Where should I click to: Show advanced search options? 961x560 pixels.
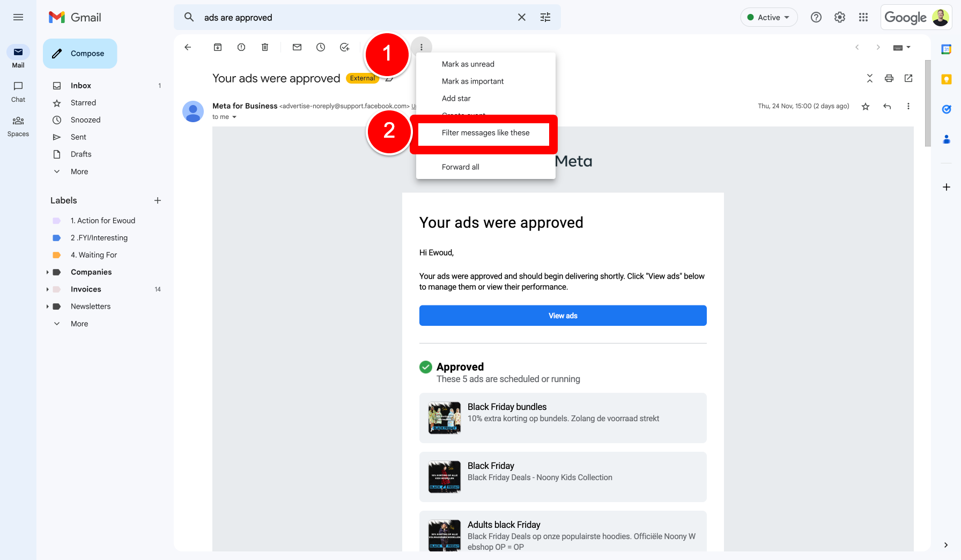pos(545,17)
